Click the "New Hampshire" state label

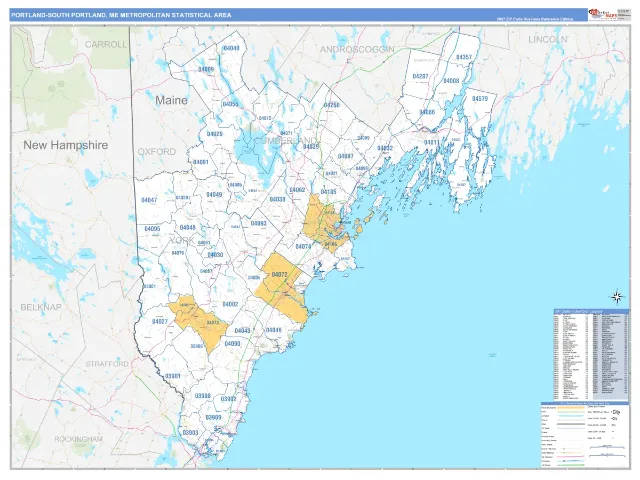[x=66, y=145]
